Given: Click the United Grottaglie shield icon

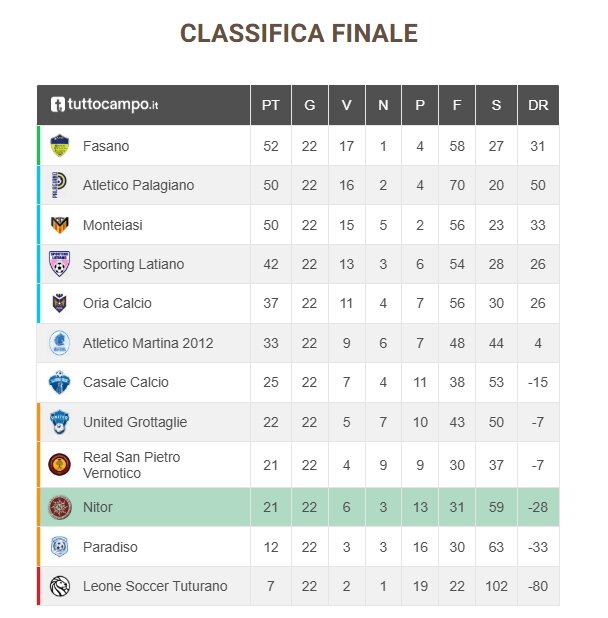Looking at the screenshot, I should pos(59,422).
